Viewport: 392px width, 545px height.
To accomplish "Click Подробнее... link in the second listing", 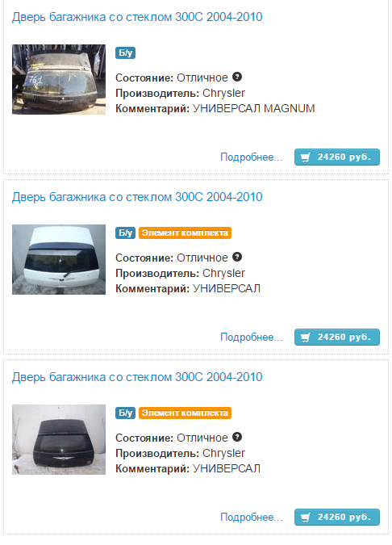I will pos(252,337).
